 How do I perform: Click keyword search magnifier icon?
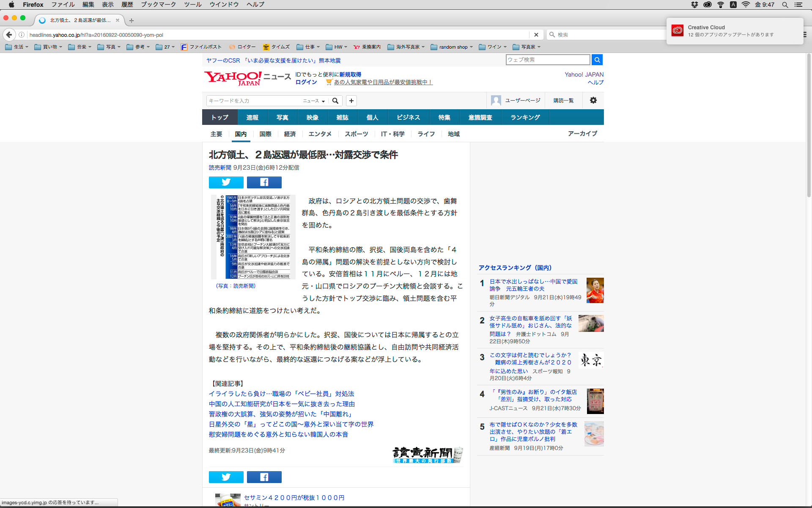335,101
